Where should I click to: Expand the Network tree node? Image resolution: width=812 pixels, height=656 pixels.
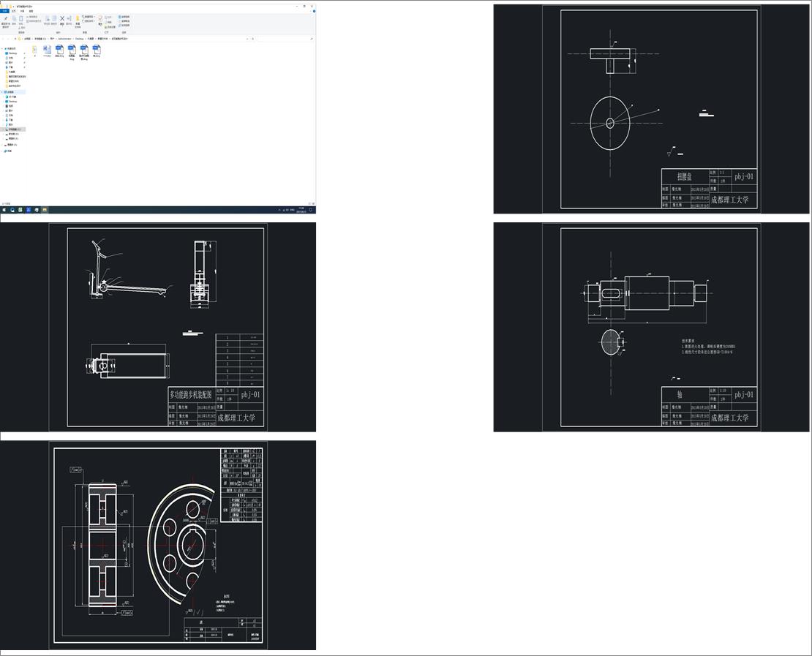[2, 151]
